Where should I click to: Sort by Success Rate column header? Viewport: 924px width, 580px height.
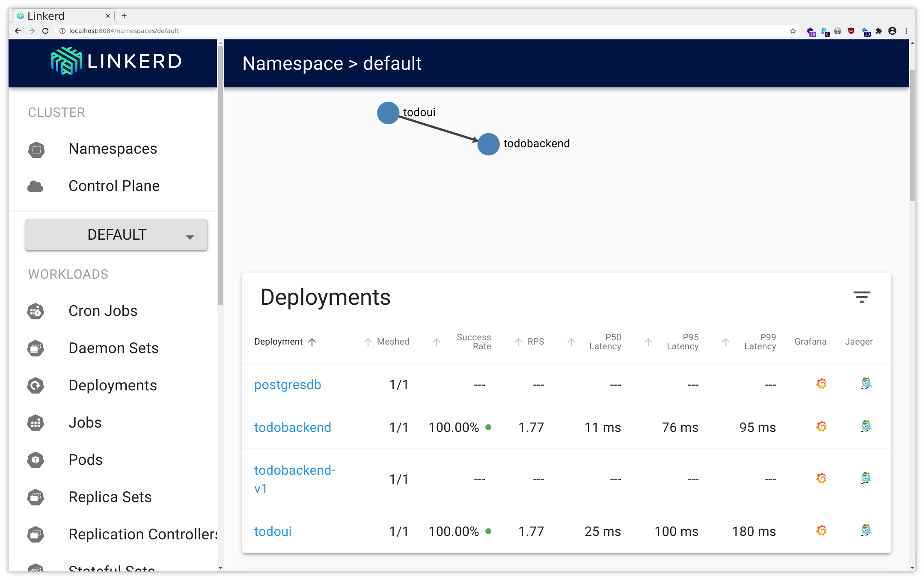[x=473, y=342]
